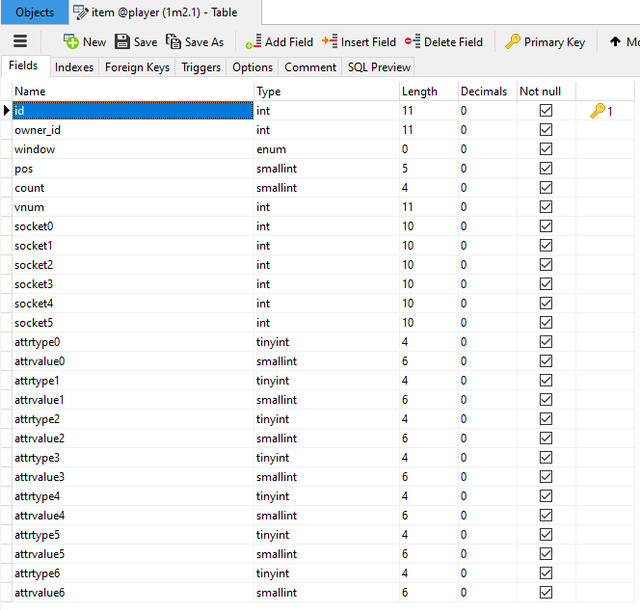
Task: Select the attrvalue2 field name
Action: tap(39, 438)
